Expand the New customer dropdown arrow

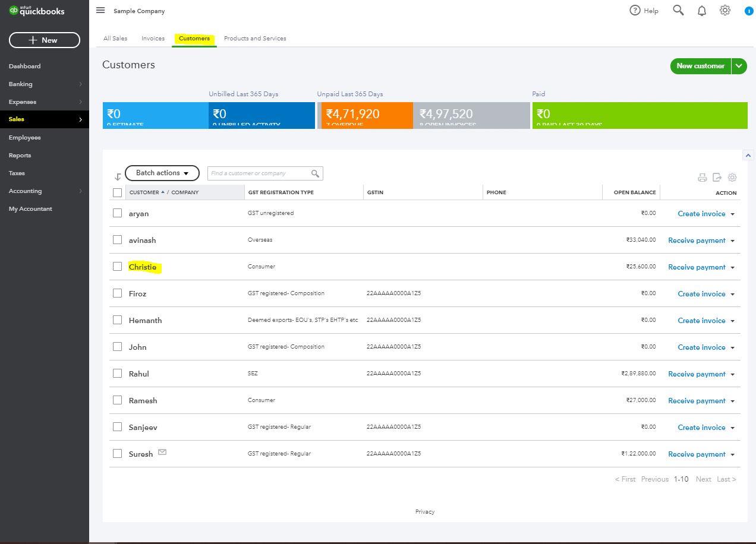pyautogui.click(x=739, y=66)
